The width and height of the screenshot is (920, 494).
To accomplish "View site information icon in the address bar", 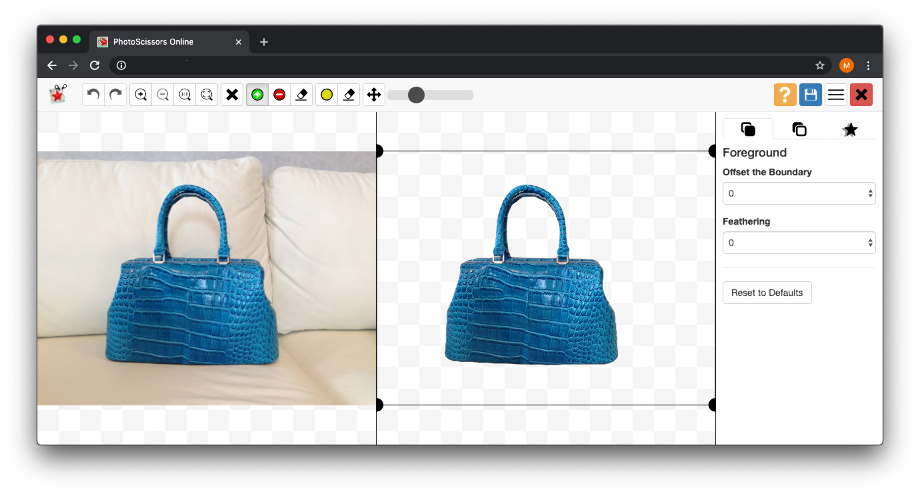I will [x=121, y=66].
